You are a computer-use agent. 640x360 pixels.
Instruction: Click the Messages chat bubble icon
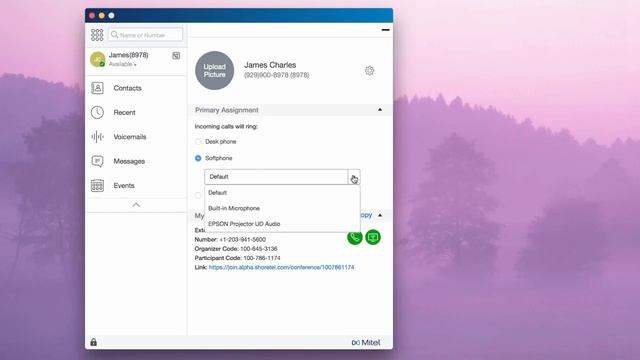97,161
